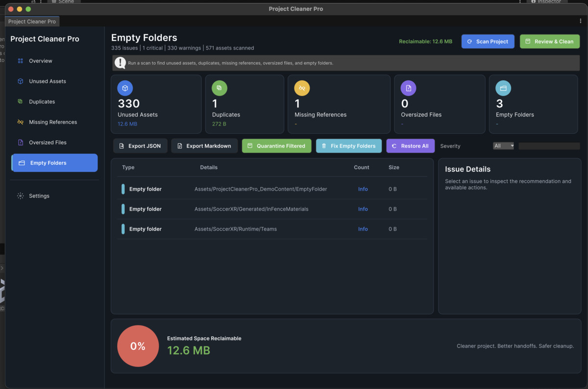Click the Scan Project button

point(488,42)
